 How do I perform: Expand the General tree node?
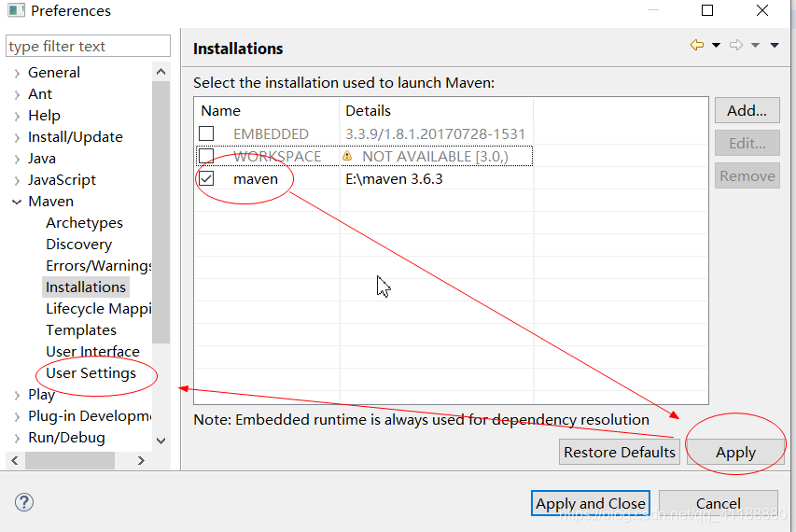click(x=17, y=73)
